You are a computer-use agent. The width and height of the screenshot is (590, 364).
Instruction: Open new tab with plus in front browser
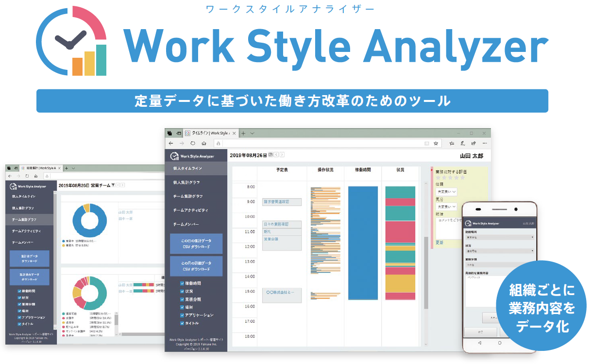coord(244,133)
